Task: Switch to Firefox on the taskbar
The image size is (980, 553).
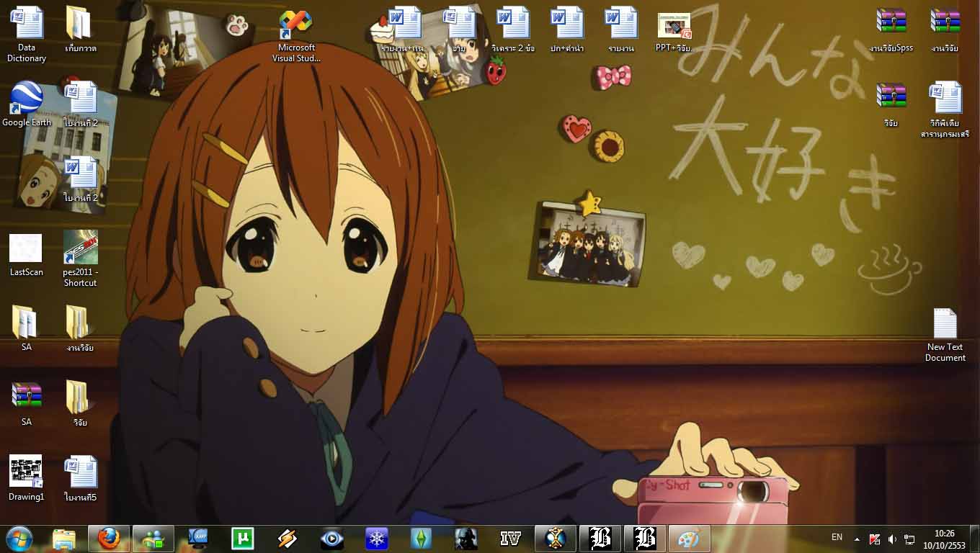Action: click(109, 539)
